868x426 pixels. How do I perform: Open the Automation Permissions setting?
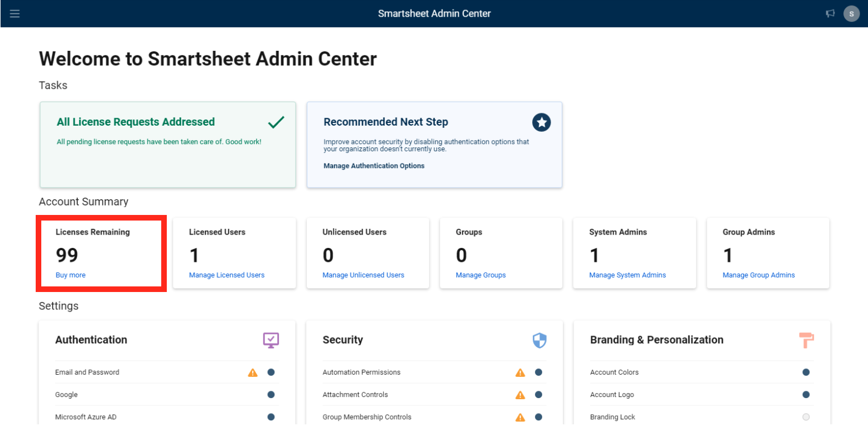pyautogui.click(x=435, y=372)
